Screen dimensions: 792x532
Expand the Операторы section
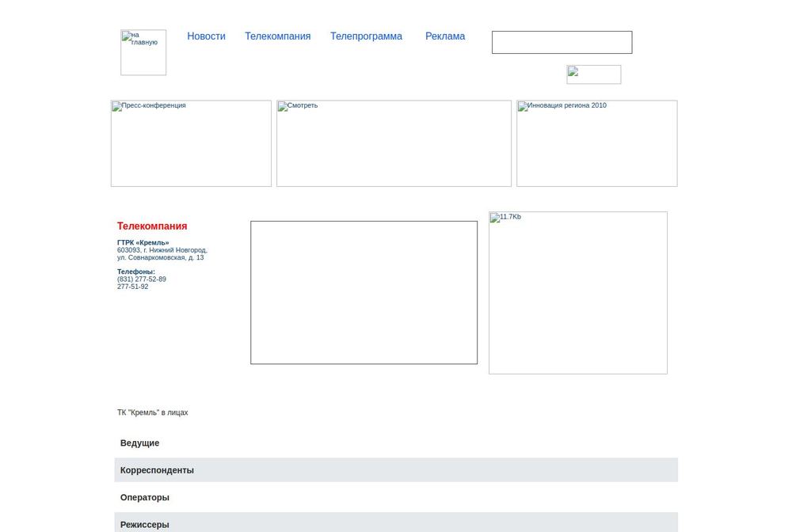396,497
